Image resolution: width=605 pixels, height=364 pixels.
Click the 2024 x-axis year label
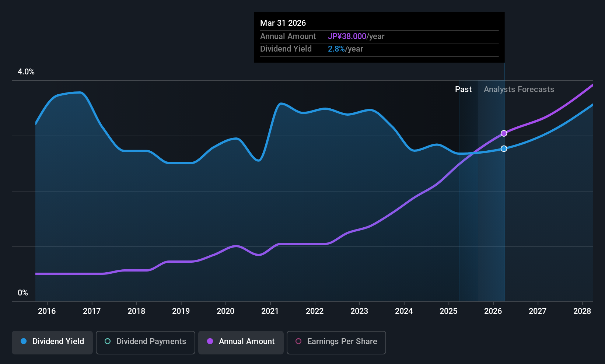404,311
